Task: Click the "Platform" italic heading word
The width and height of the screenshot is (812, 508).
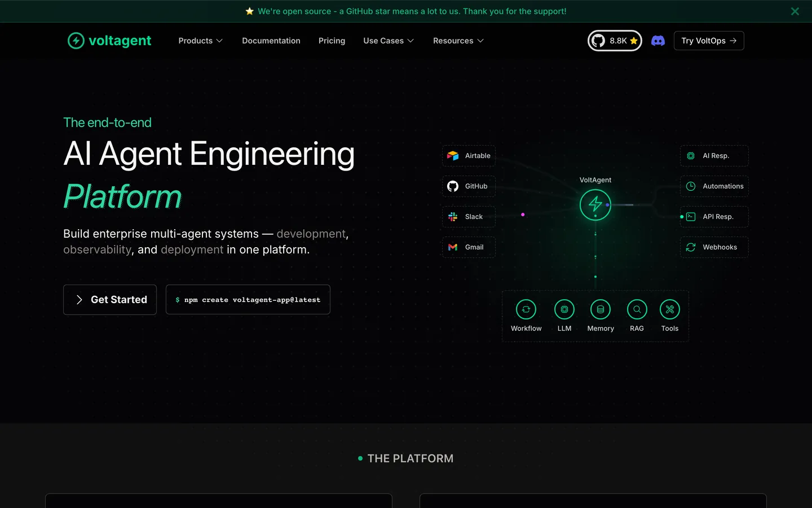Action: 122,196
